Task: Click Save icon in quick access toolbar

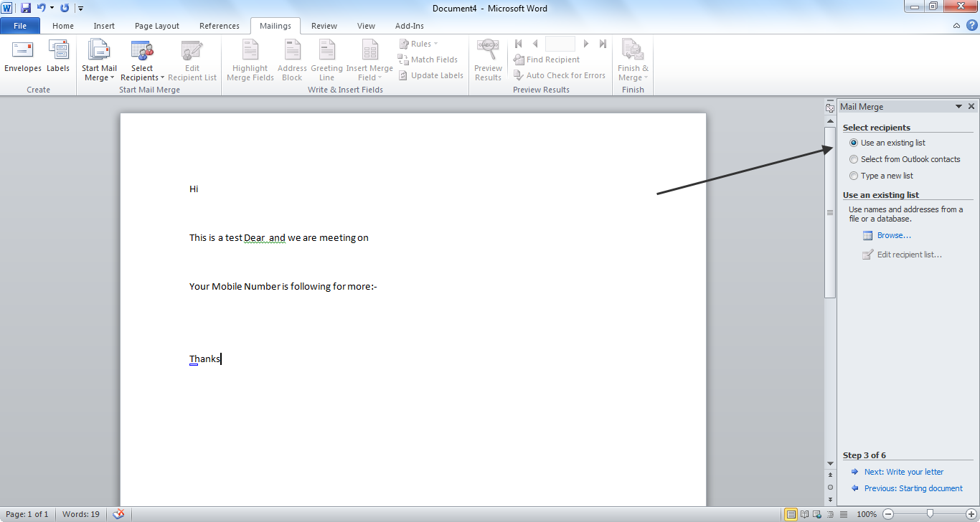Action: pyautogui.click(x=26, y=8)
